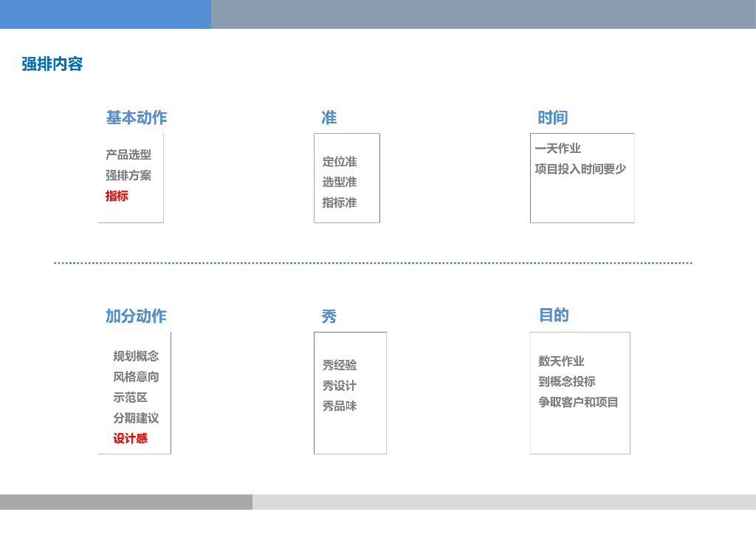The width and height of the screenshot is (756, 535).
Task: Click the text 一天作业
Action: (x=558, y=149)
